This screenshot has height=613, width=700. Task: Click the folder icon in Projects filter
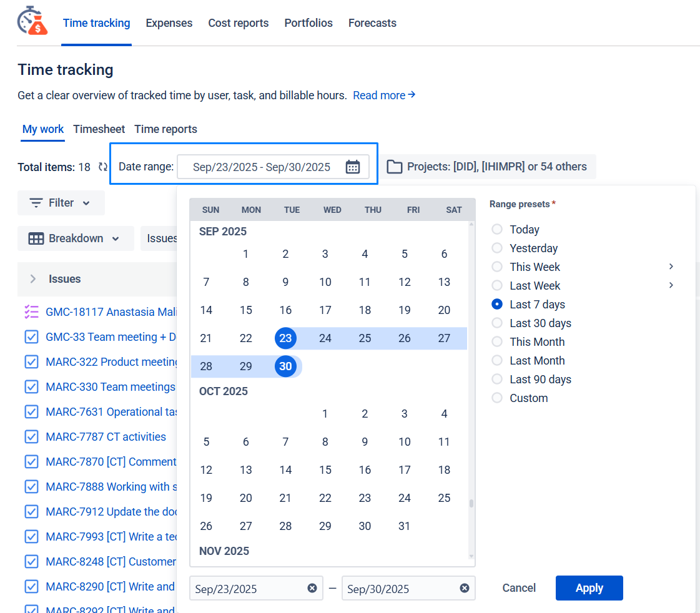[394, 167]
